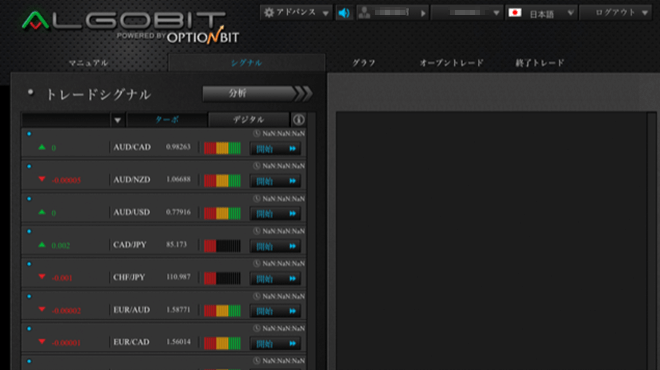Open the 終了トレード tab

(x=540, y=63)
